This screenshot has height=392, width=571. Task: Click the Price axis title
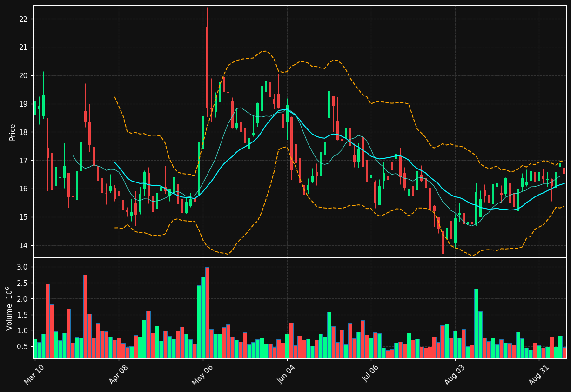(13, 132)
